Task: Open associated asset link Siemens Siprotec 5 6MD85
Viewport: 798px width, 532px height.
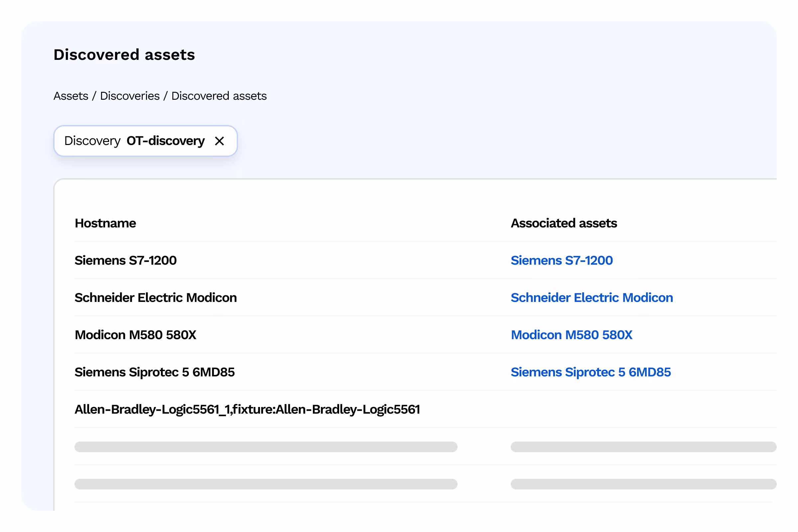Action: 591,372
